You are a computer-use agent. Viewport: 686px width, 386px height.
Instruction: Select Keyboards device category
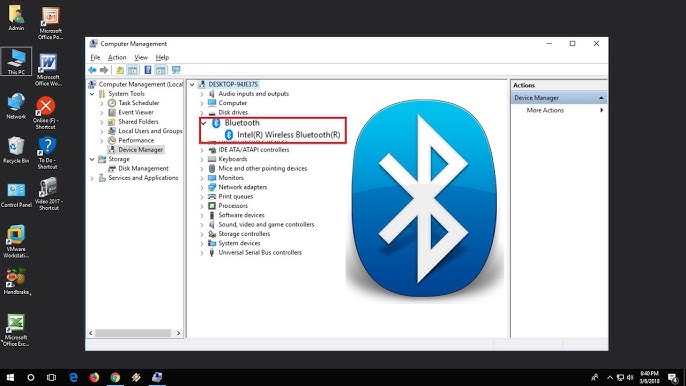[x=233, y=159]
